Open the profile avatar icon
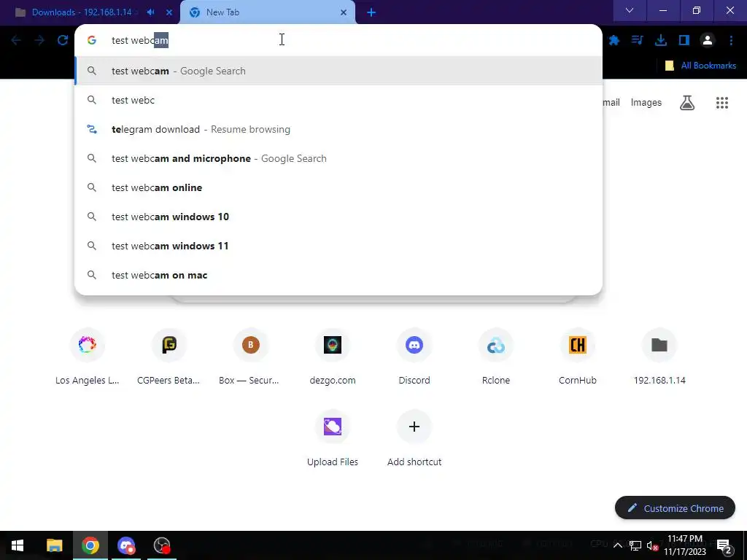Image resolution: width=747 pixels, height=560 pixels. pos(708,41)
